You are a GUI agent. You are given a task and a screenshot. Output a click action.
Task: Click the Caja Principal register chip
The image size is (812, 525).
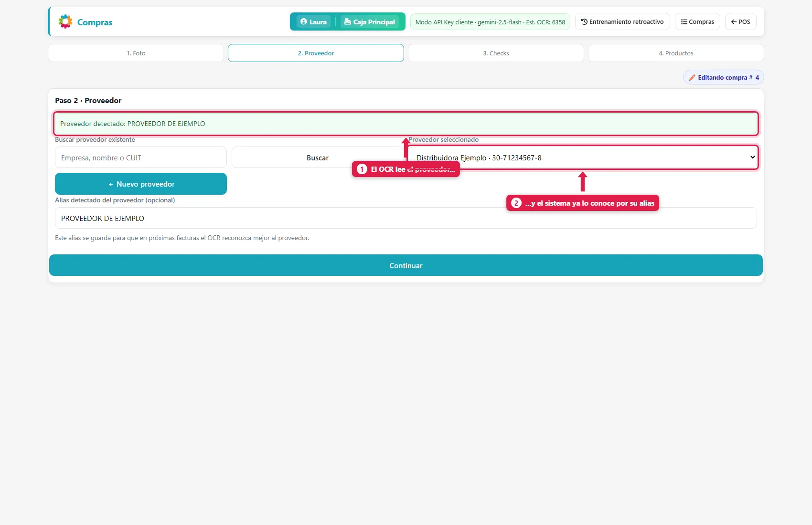(x=370, y=21)
